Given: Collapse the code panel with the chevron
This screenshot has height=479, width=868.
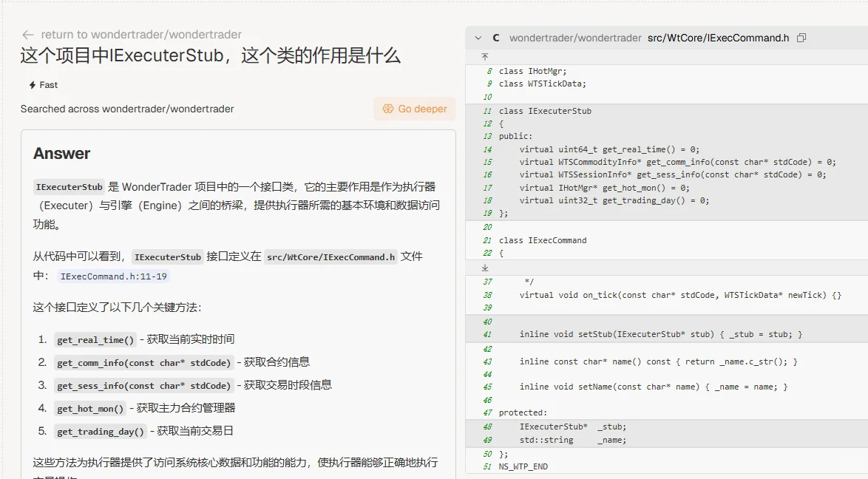Looking at the screenshot, I should [x=477, y=38].
